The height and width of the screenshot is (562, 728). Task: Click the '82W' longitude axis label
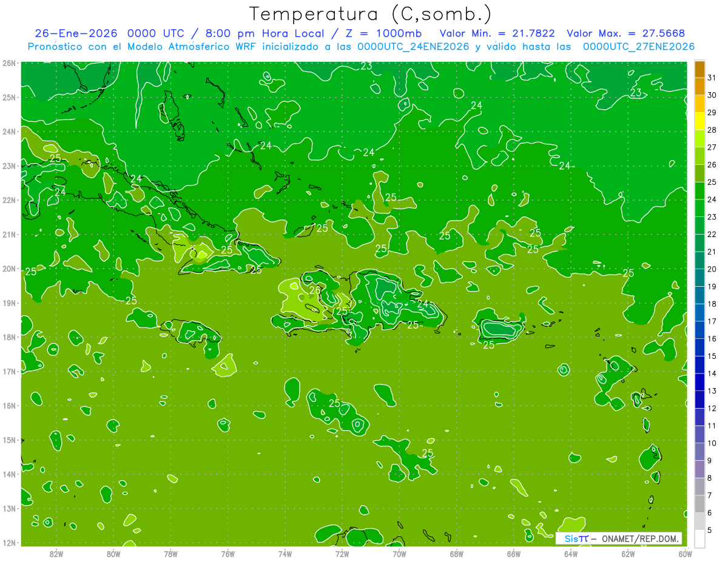pyautogui.click(x=56, y=554)
